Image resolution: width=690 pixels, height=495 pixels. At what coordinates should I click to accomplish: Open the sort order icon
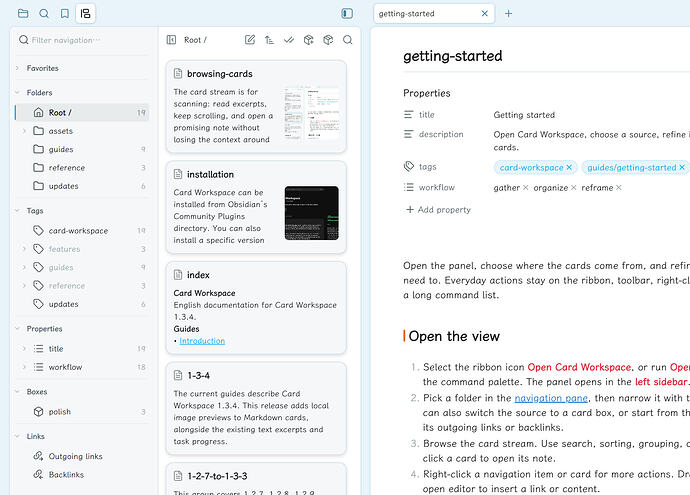[269, 40]
